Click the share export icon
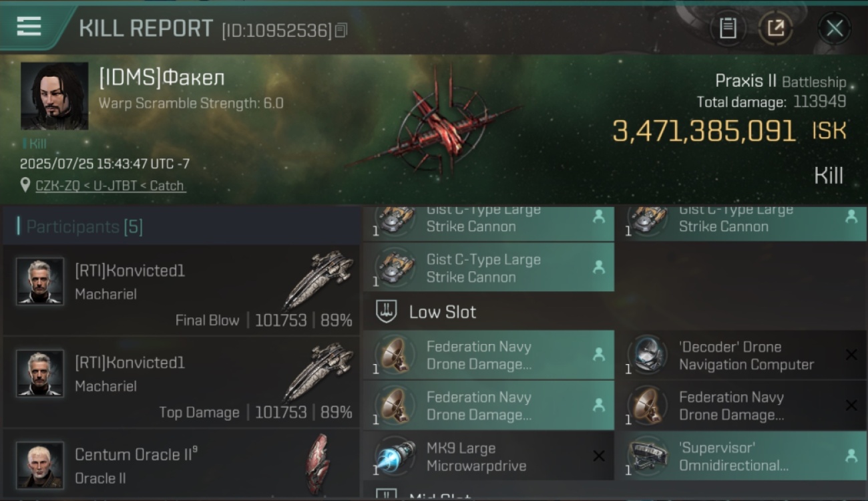 click(x=775, y=28)
